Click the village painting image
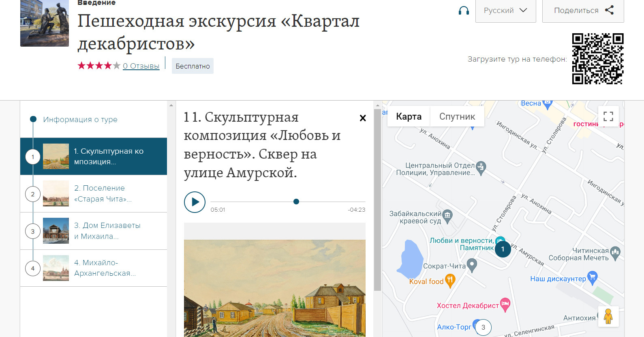 (x=275, y=288)
